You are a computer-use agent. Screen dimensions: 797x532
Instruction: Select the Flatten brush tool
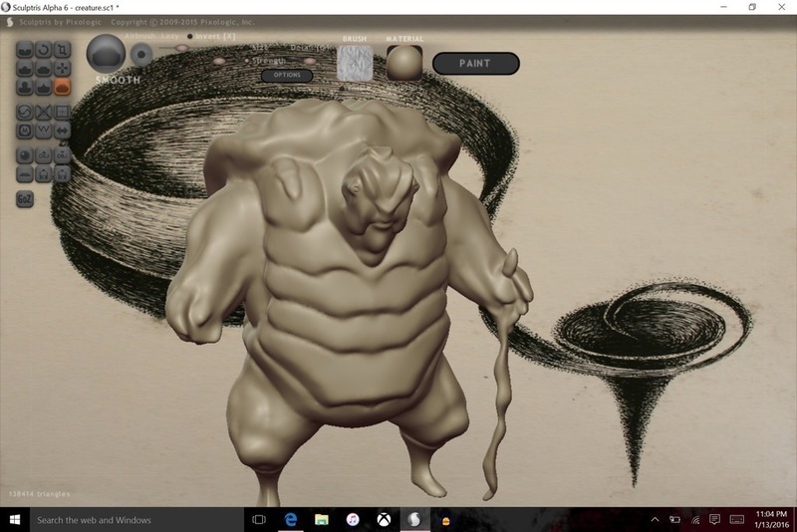tap(44, 69)
